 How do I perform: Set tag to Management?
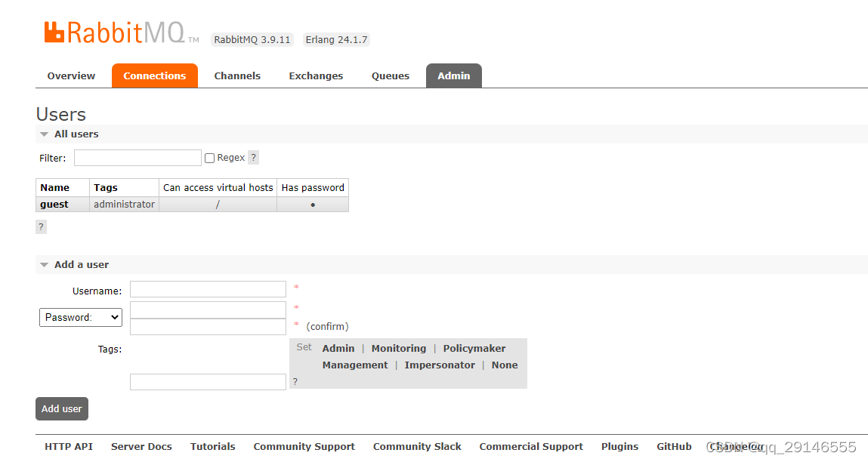coord(355,365)
